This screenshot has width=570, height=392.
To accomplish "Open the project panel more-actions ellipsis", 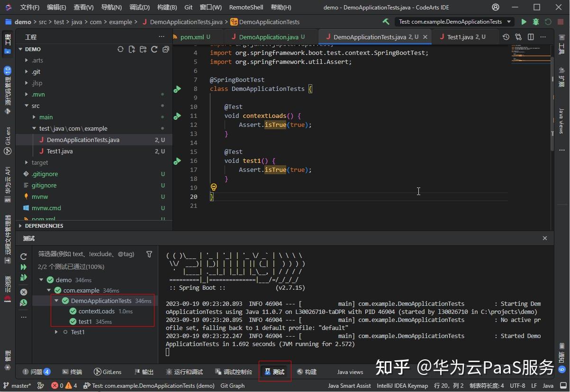I will 162,37.
